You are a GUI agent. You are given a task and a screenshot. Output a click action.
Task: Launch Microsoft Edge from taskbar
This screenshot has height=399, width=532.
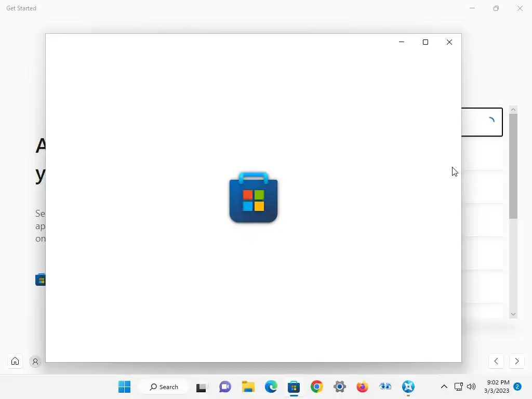click(x=271, y=387)
